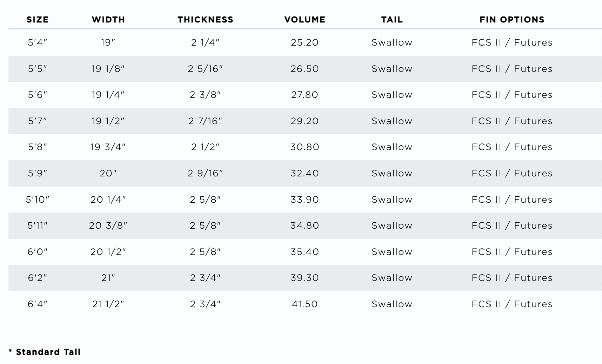Image resolution: width=602 pixels, height=364 pixels.
Task: Click the WIDTH column header
Action: click(x=108, y=20)
